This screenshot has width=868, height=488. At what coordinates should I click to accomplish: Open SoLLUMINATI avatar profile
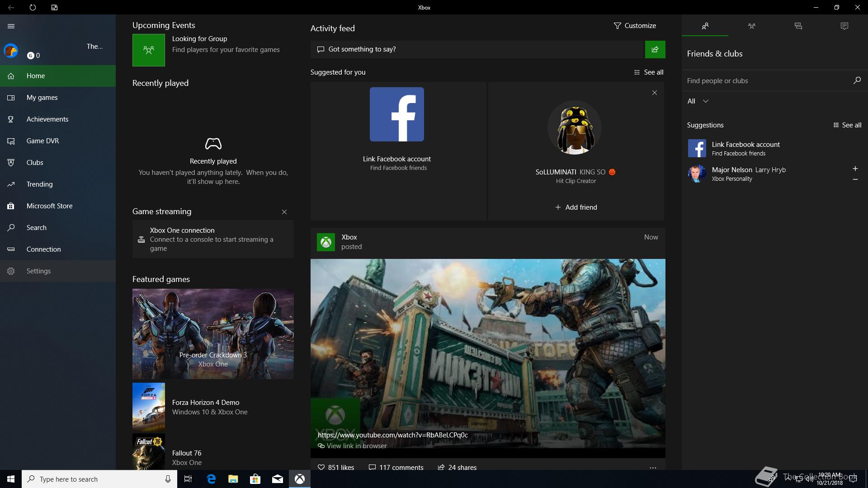click(575, 127)
